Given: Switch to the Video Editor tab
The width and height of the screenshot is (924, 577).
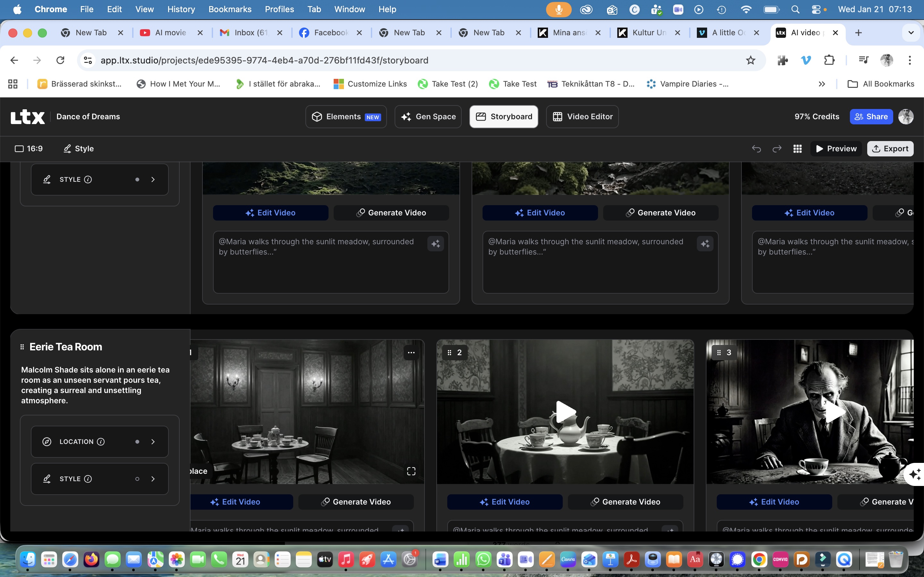Looking at the screenshot, I should pos(582,117).
